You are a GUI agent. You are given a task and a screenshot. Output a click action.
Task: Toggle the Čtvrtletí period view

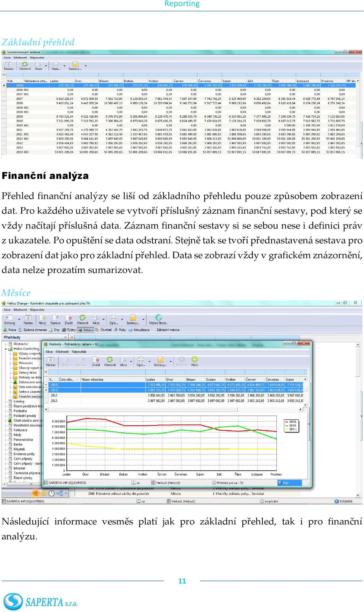tap(104, 330)
